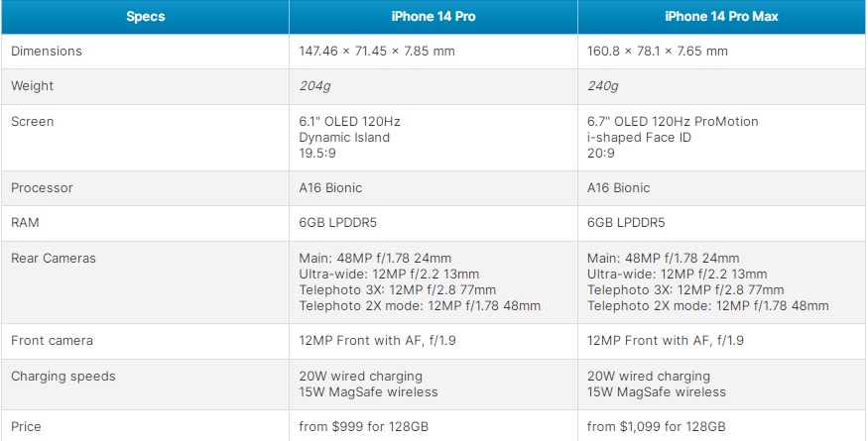
Task: Click the i-shaped Face ID text
Action: click(640, 137)
